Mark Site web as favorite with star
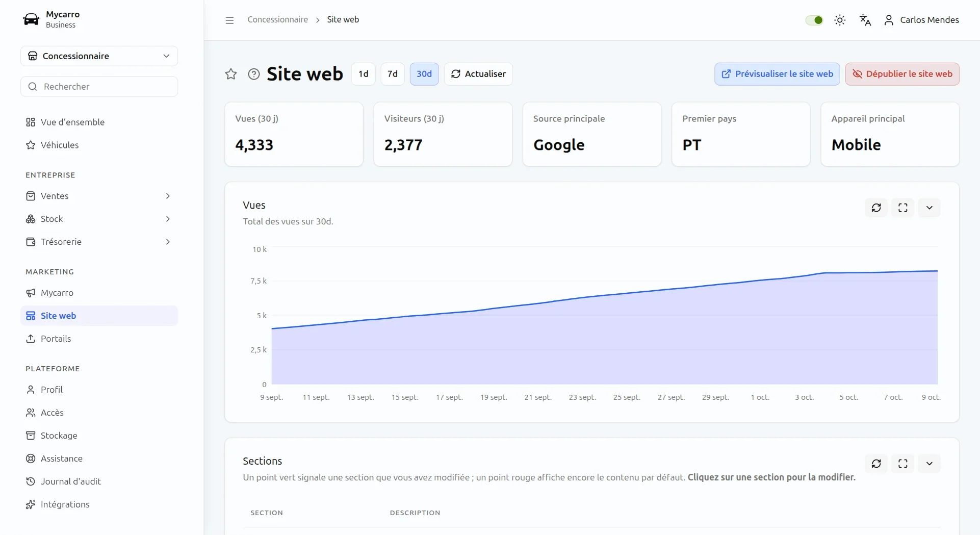Image resolution: width=980 pixels, height=535 pixels. coord(231,74)
